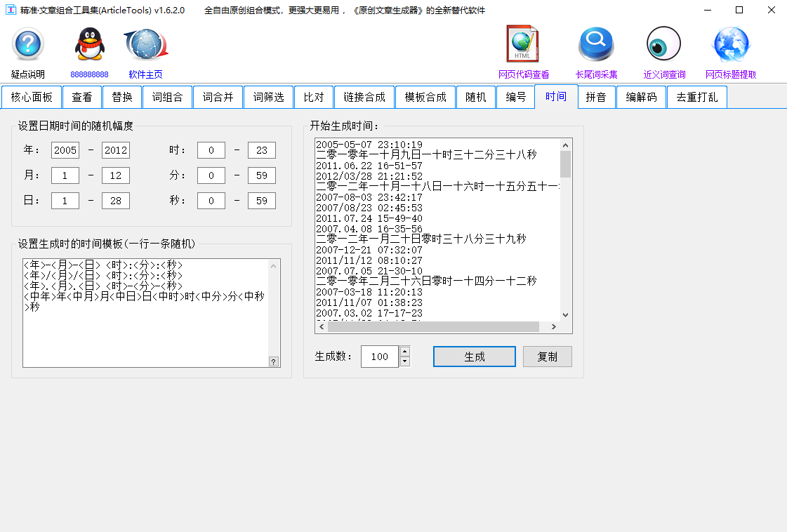
Task: Switch to the 拼音 tab
Action: click(x=596, y=97)
